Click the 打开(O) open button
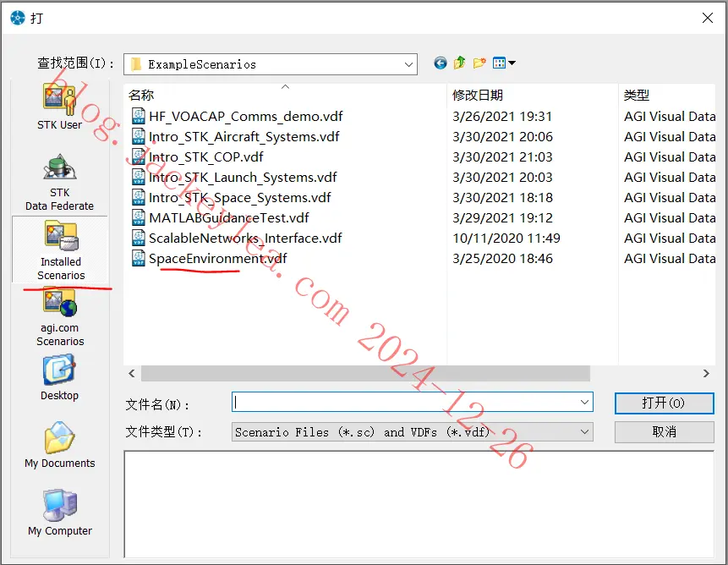This screenshot has width=728, height=565. 664,403
